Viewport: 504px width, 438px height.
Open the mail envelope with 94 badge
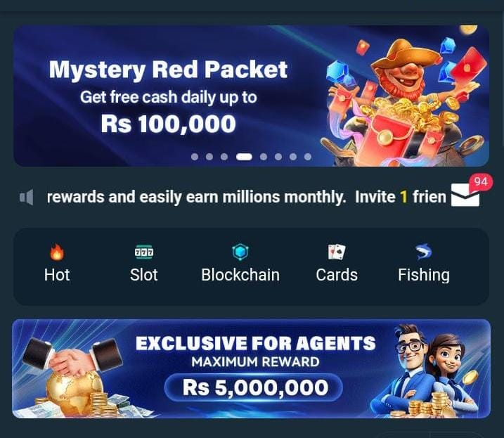point(465,195)
